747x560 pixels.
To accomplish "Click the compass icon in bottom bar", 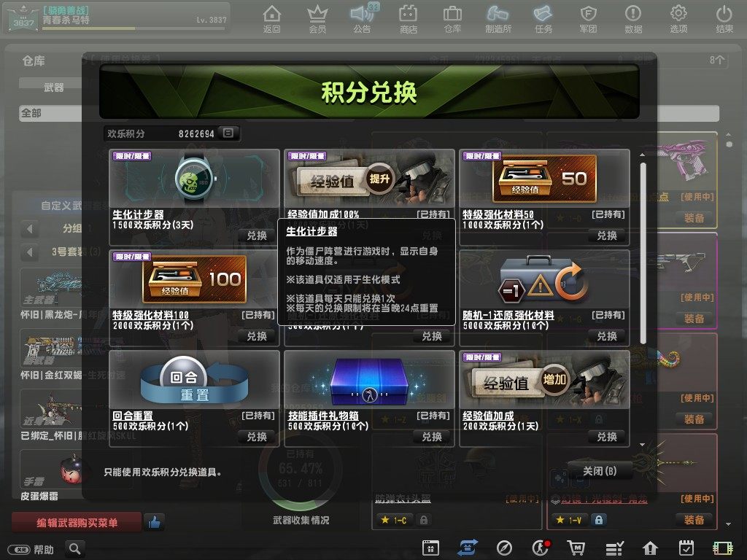I will 504,548.
